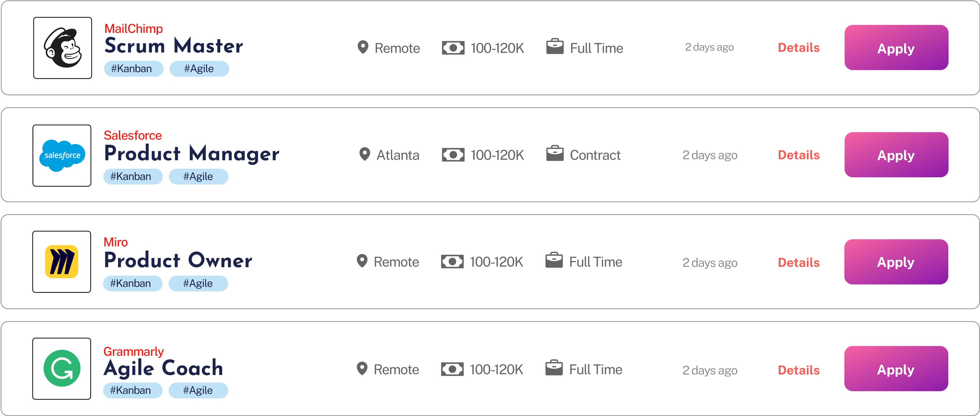Image resolution: width=980 pixels, height=416 pixels.
Task: Click briefcase icon next to Contract
Action: (555, 154)
